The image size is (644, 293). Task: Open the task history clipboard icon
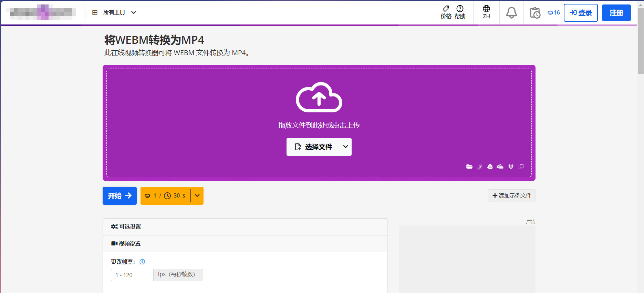pos(535,13)
